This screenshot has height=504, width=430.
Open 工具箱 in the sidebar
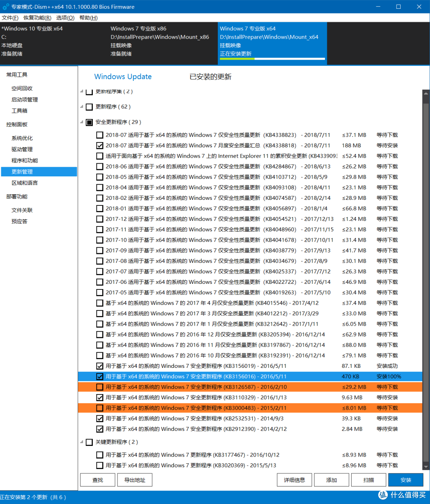coord(20,111)
